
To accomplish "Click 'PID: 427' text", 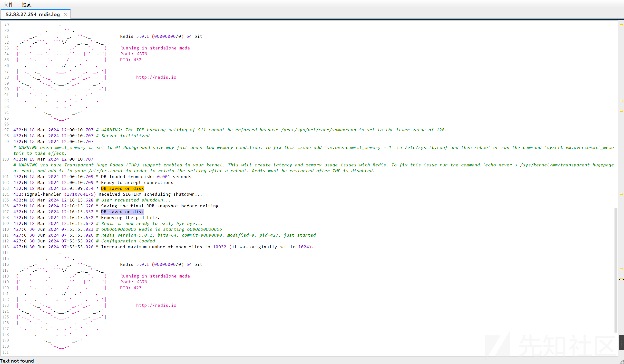I will pos(131,288).
